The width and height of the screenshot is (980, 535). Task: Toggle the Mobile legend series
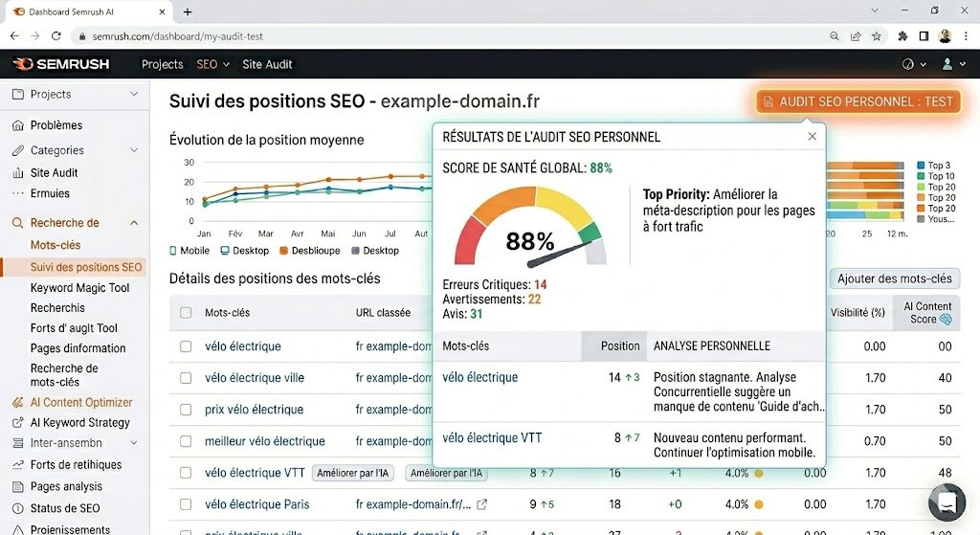(189, 251)
